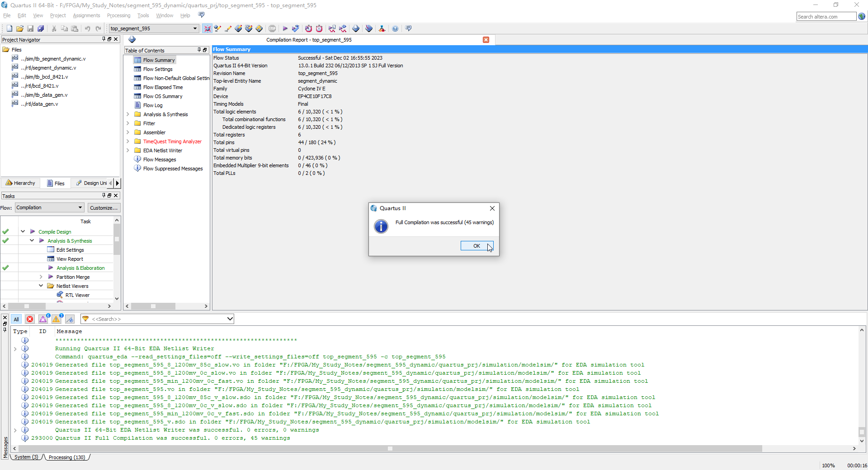Click the funnel filter icon in message search

click(85, 319)
